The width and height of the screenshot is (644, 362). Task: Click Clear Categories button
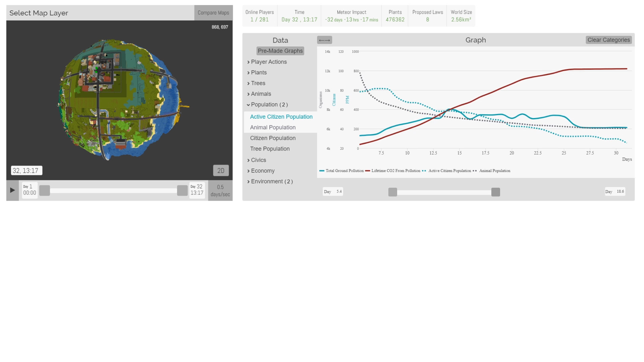[608, 40]
